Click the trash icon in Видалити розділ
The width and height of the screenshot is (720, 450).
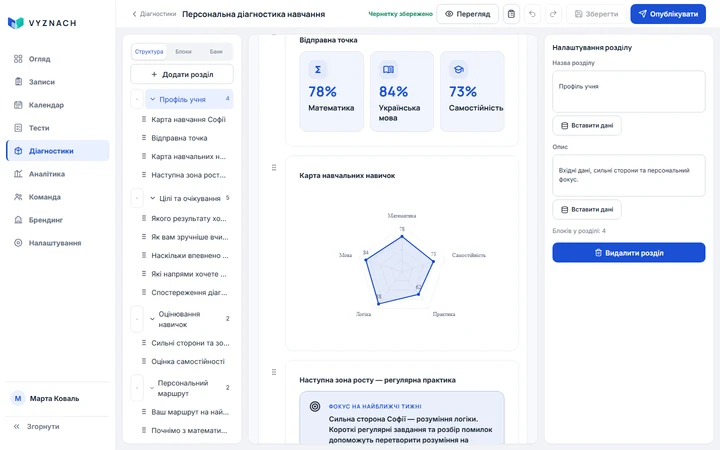point(598,253)
